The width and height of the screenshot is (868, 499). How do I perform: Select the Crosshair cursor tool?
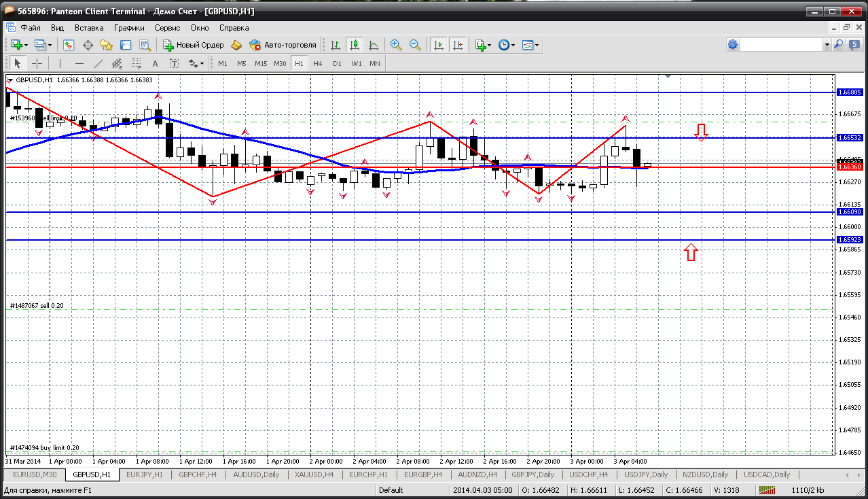[x=37, y=63]
